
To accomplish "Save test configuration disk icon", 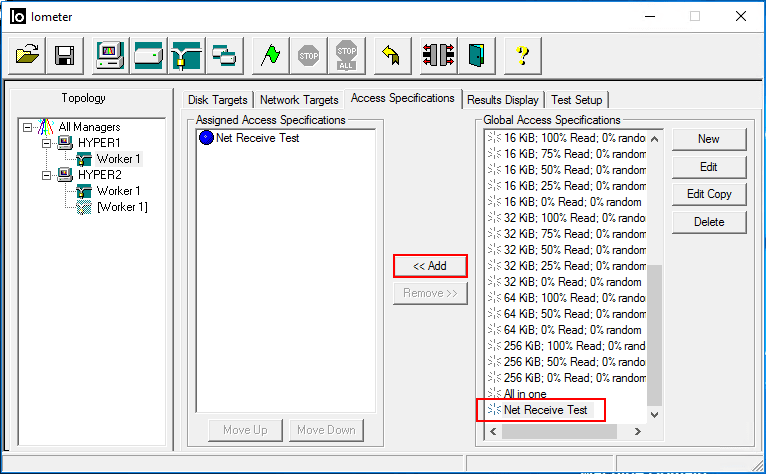I will 64,55.
